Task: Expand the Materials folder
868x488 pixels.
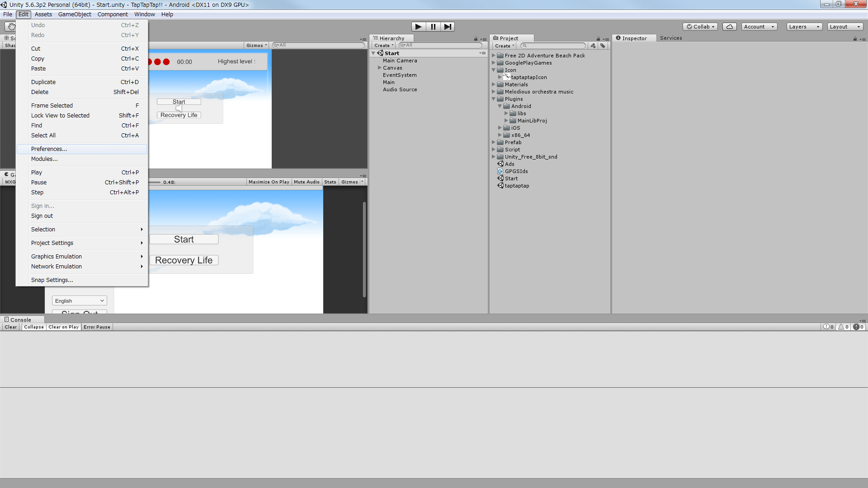Action: [494, 84]
